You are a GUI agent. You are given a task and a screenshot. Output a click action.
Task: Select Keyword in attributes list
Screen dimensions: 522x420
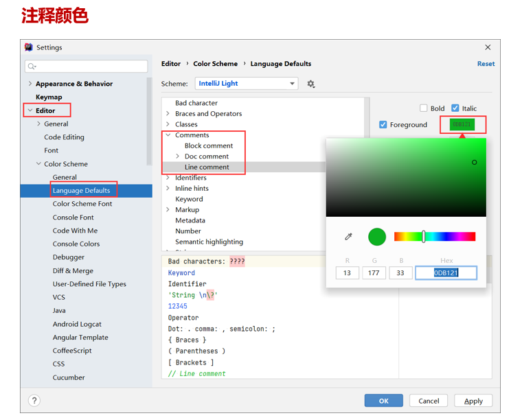pos(189,199)
